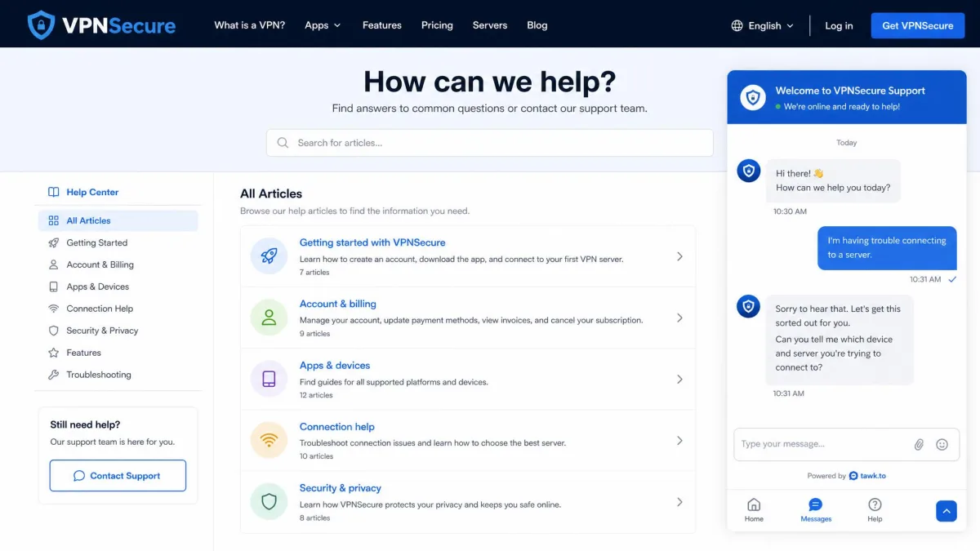980x551 pixels.
Task: Click the Contact Support button
Action: [x=118, y=476]
